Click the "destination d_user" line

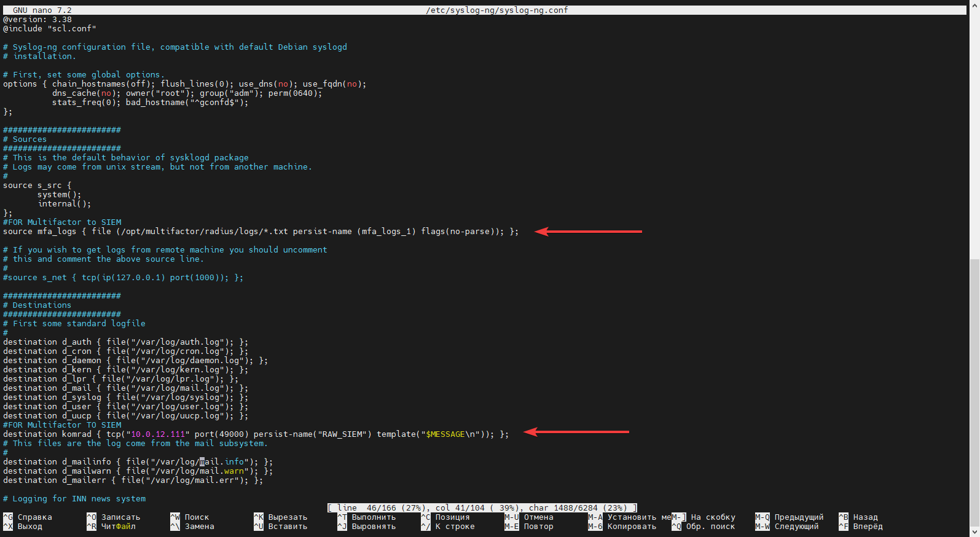(x=126, y=407)
